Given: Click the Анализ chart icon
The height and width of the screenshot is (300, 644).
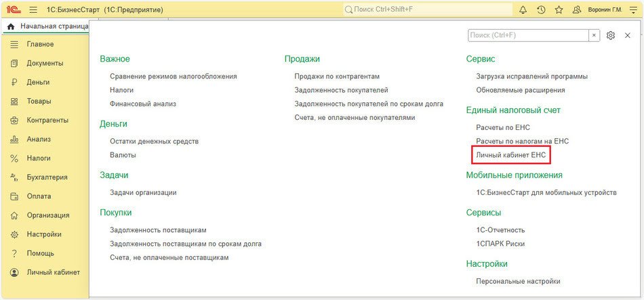Looking at the screenshot, I should coord(14,139).
